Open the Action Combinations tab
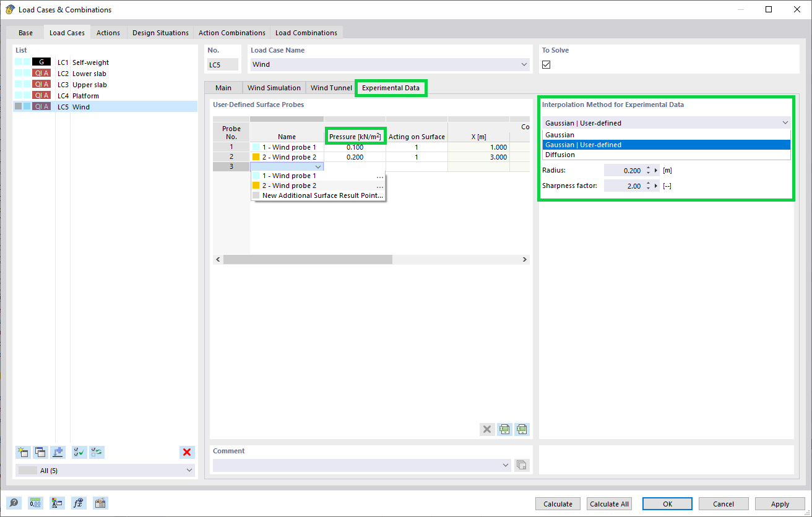Screen dimensions: 812x517 point(232,33)
